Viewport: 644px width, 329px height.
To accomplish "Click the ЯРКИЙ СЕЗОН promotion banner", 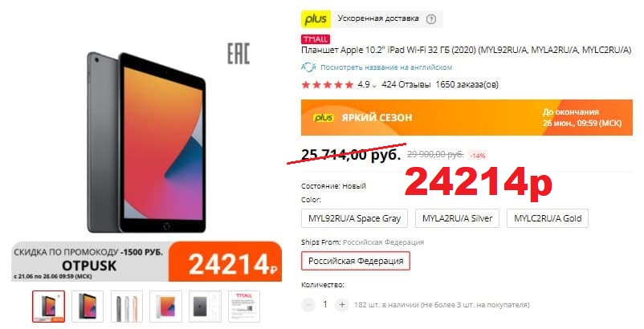I will coord(467,117).
